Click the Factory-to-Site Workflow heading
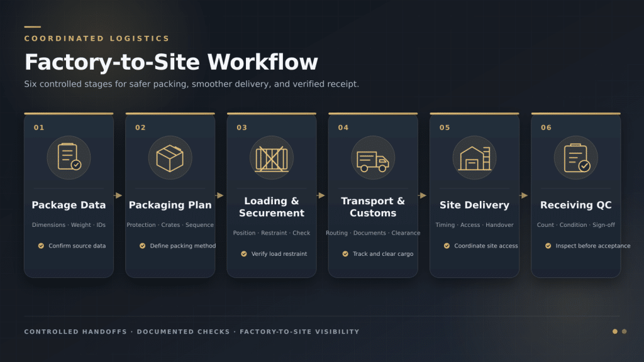This screenshot has width=644, height=362. (x=171, y=62)
